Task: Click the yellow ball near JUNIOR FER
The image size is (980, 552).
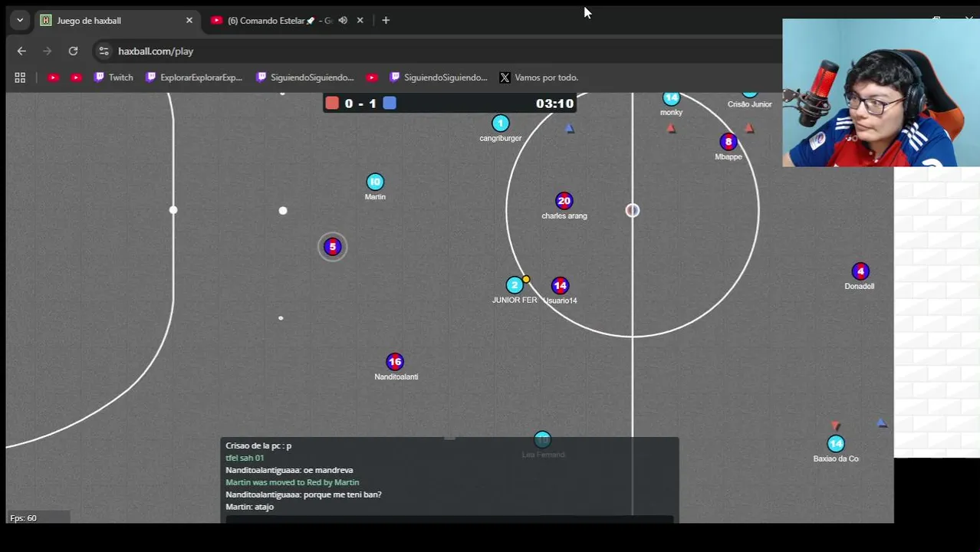Action: tap(526, 279)
